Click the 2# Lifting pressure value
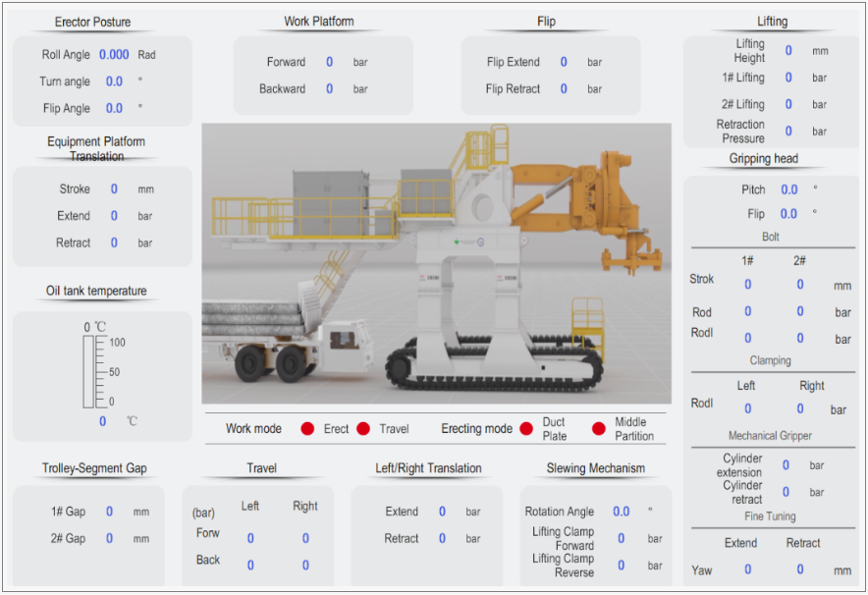 [788, 104]
